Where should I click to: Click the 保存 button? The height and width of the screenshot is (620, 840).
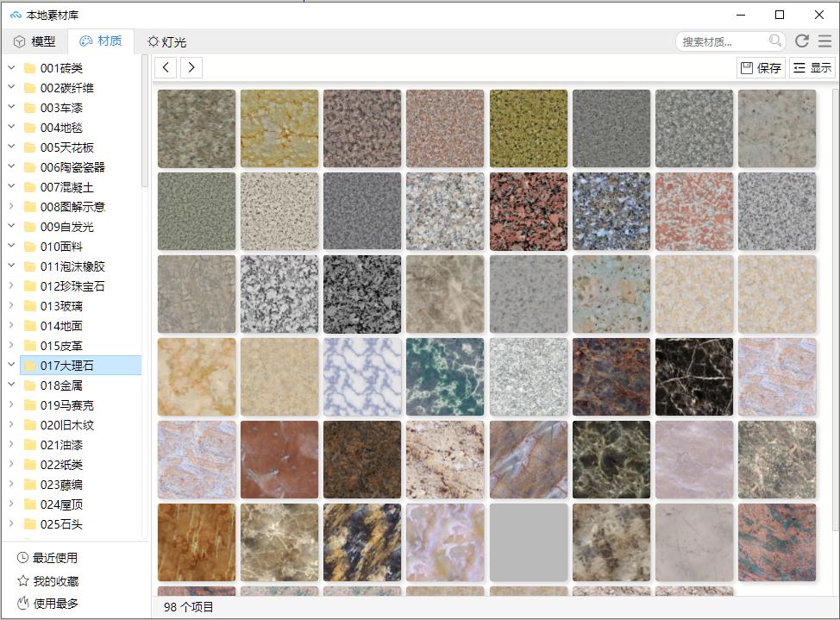click(760, 66)
